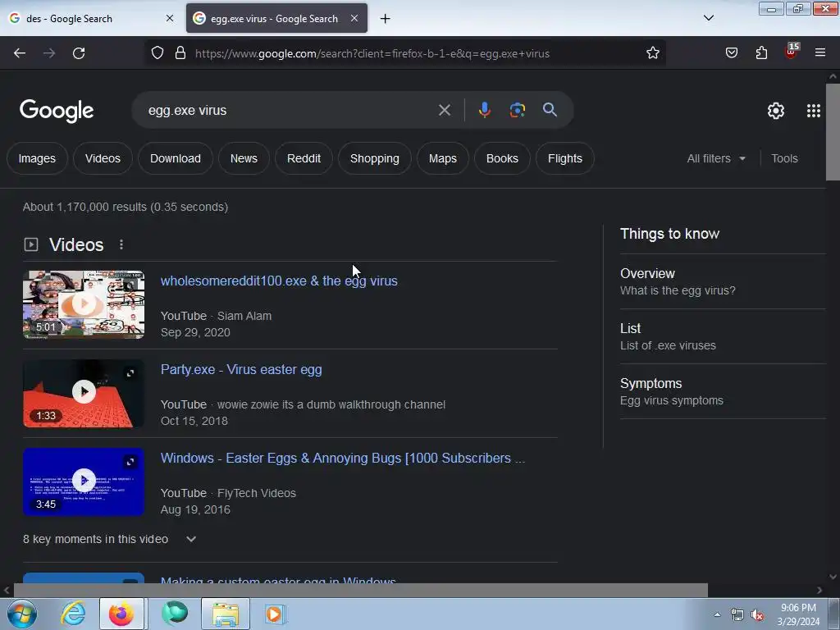The height and width of the screenshot is (630, 840).
Task: Open the network tray icon
Action: [x=737, y=615]
